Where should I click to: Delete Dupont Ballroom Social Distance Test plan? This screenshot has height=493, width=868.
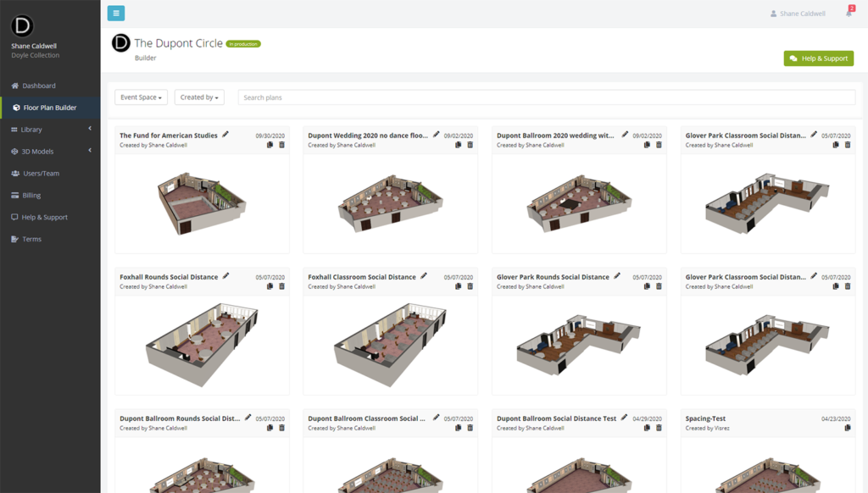point(659,428)
